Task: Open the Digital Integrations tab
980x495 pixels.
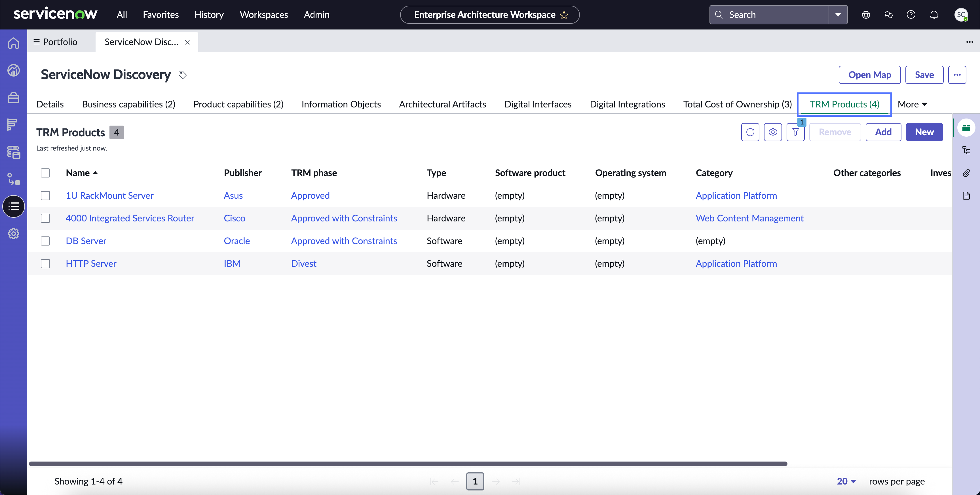Action: (627, 104)
